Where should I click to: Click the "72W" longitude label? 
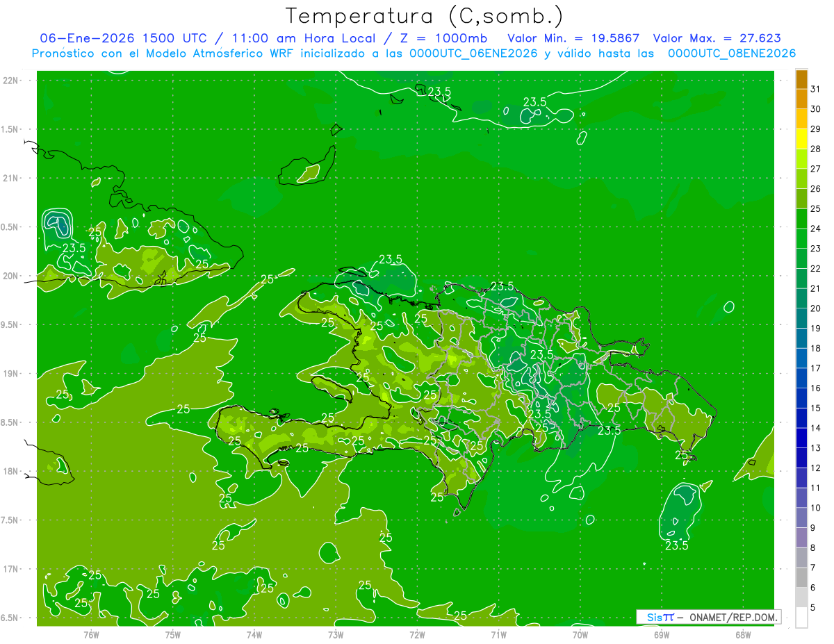pyautogui.click(x=417, y=634)
